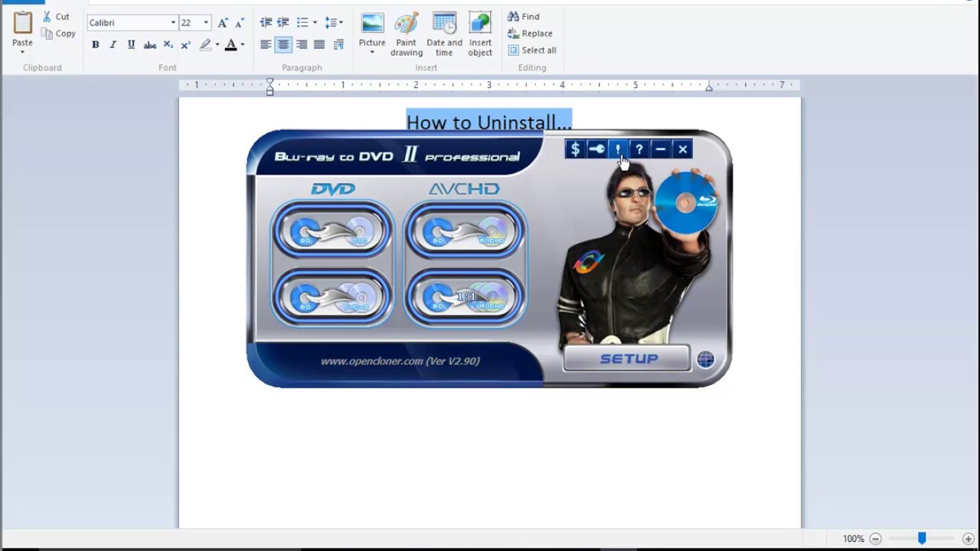Align text left
This screenshot has height=551, width=980.
point(266,45)
